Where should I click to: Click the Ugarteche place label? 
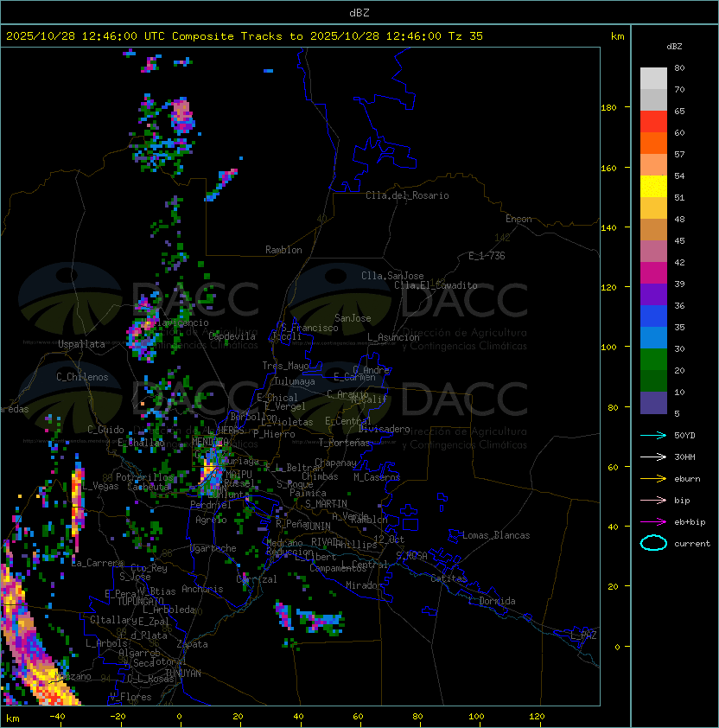coord(213,548)
